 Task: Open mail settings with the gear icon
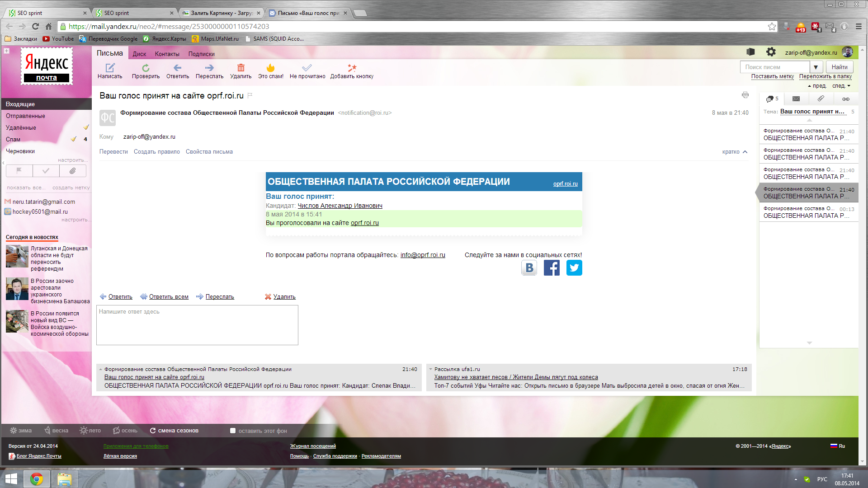(x=771, y=52)
